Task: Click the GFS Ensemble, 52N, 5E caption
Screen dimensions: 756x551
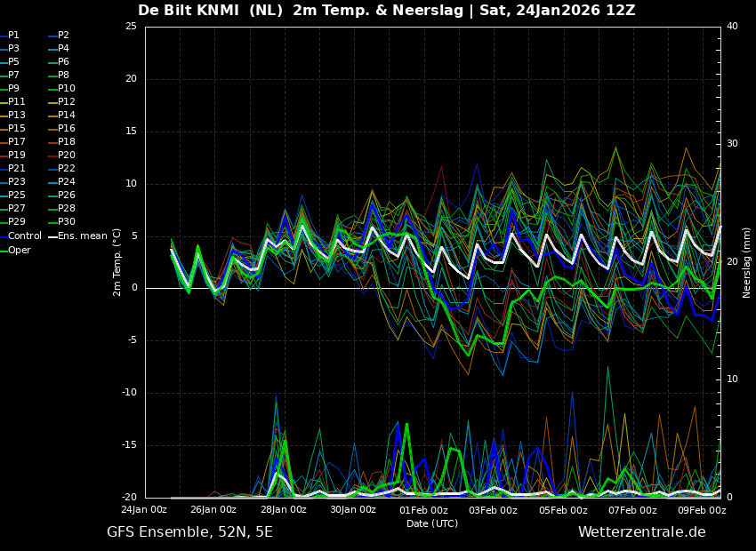Action: (x=189, y=532)
